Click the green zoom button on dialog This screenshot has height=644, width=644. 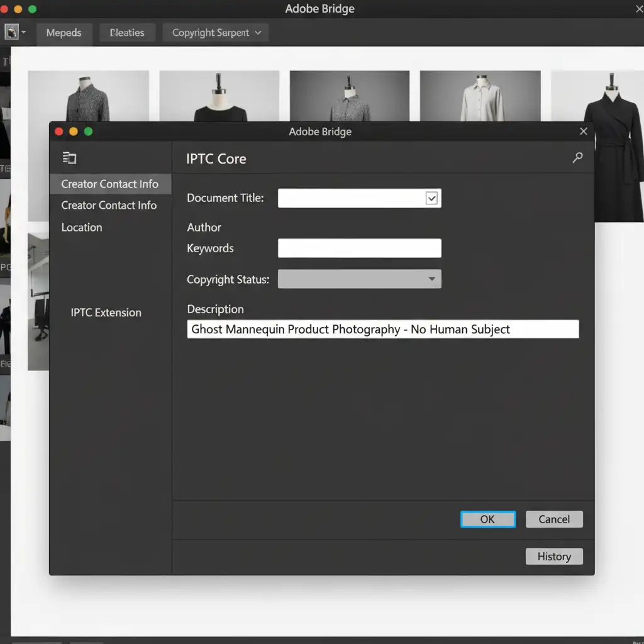click(88, 131)
